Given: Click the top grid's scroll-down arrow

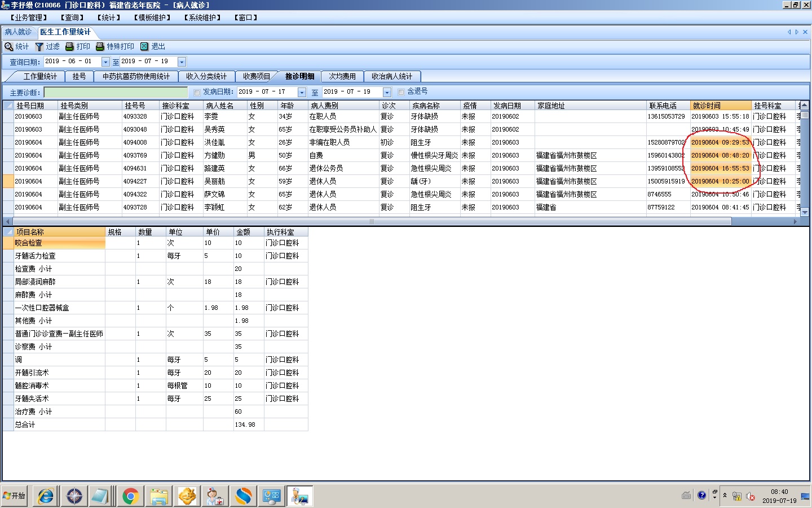Looking at the screenshot, I should (805, 212).
